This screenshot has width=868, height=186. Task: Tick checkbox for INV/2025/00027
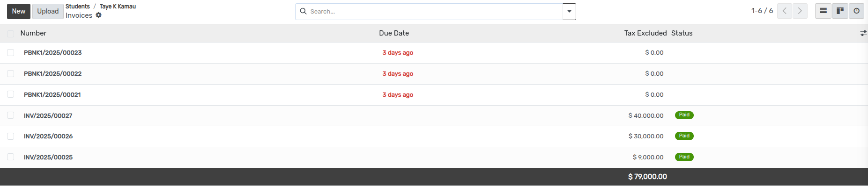tap(10, 115)
